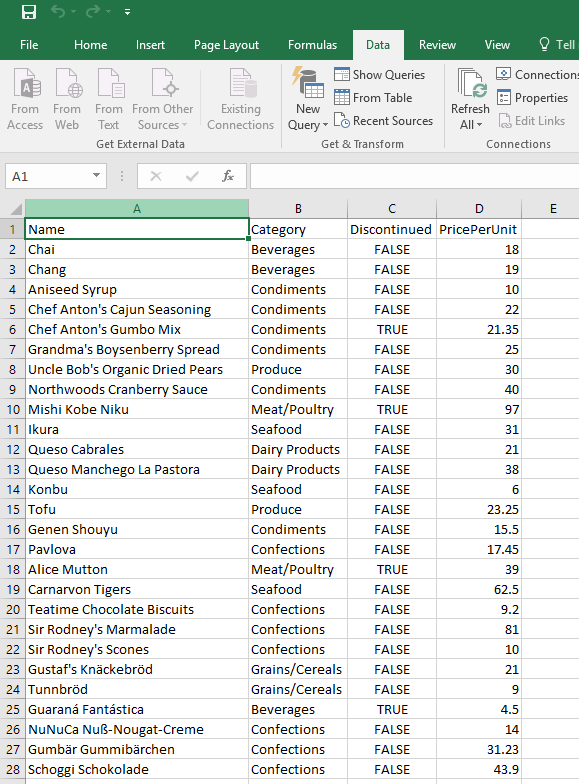The image size is (579, 784).
Task: Select row 10 header
Action: point(12,410)
